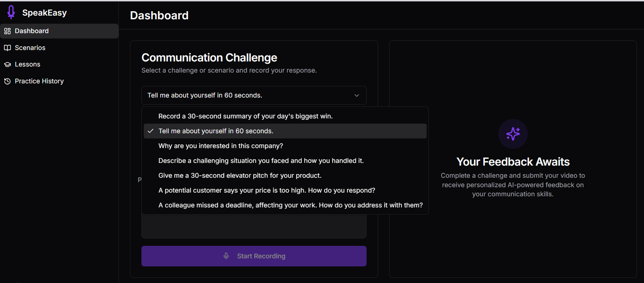The image size is (644, 283).
Task: Click the microphone icon in Start Recording
Action: pyautogui.click(x=226, y=256)
